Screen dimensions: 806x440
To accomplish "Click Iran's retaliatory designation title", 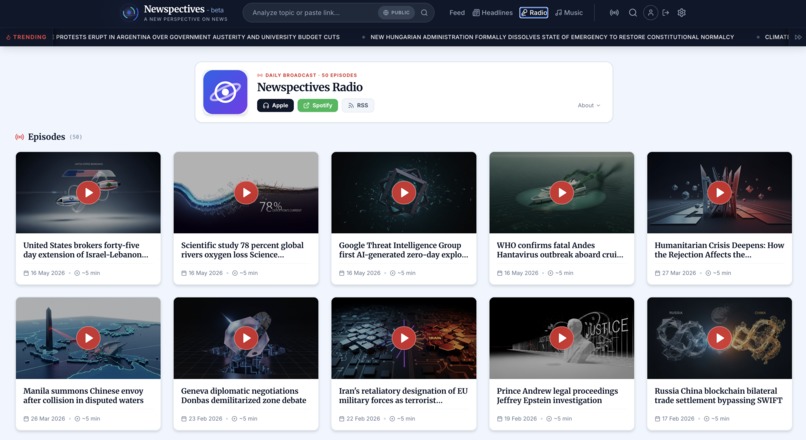I will (x=404, y=395).
